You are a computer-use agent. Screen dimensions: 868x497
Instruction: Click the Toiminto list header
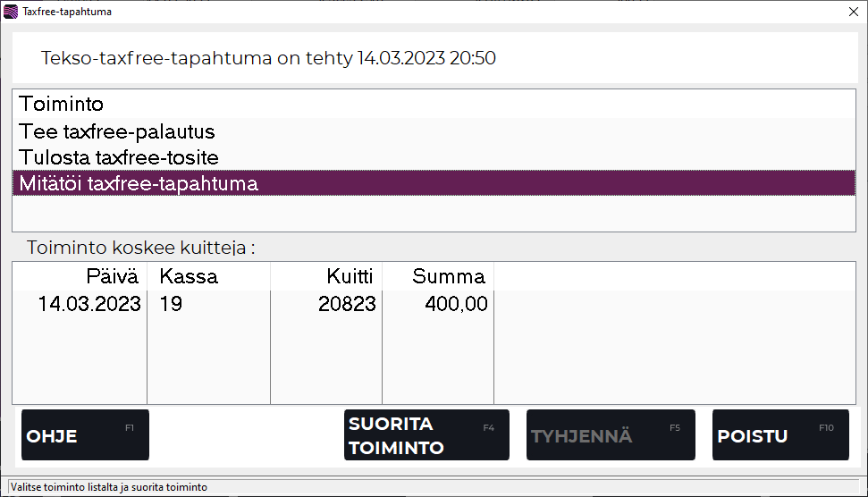pyautogui.click(x=62, y=104)
